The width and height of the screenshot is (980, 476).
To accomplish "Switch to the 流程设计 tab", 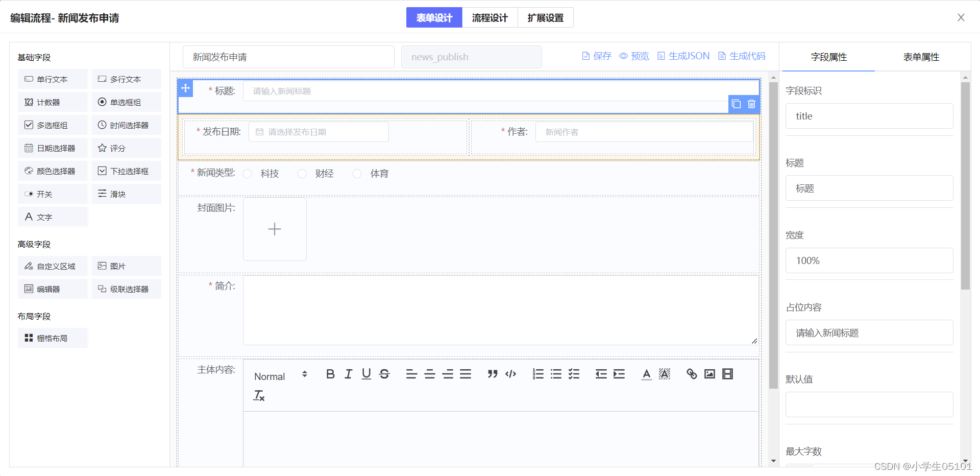I will (489, 17).
